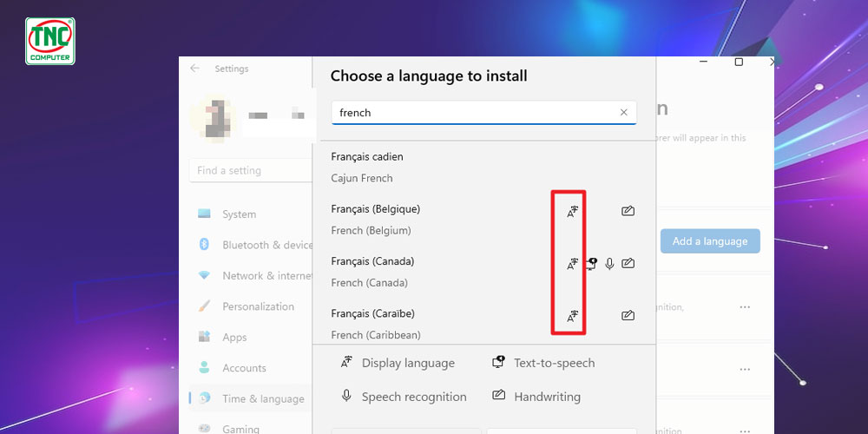
Task: Click the Speech recognition legend microphone icon
Action: (x=346, y=396)
